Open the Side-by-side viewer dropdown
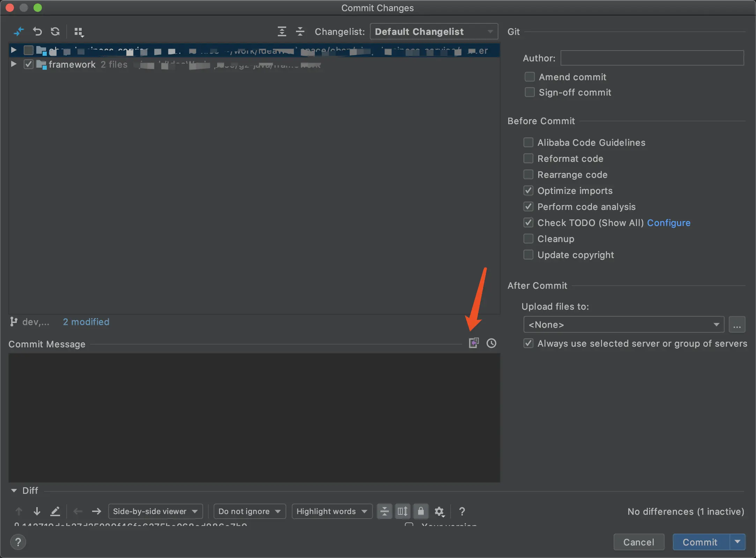The image size is (756, 558). 155,511
